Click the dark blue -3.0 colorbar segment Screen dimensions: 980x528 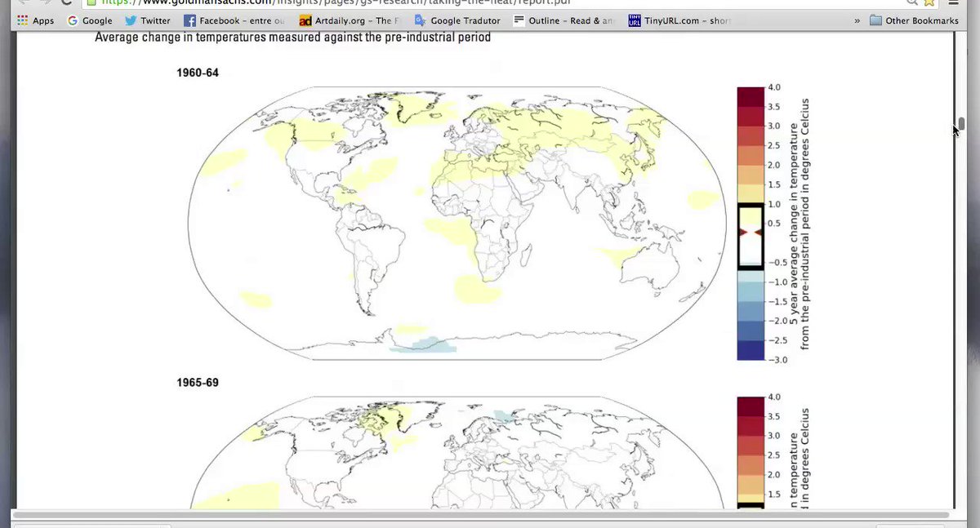click(750, 350)
